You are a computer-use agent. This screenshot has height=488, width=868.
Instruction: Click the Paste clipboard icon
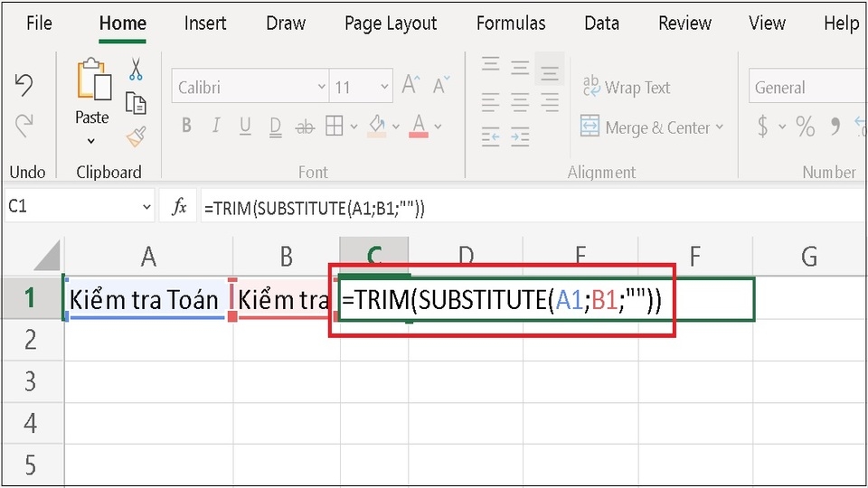point(93,80)
